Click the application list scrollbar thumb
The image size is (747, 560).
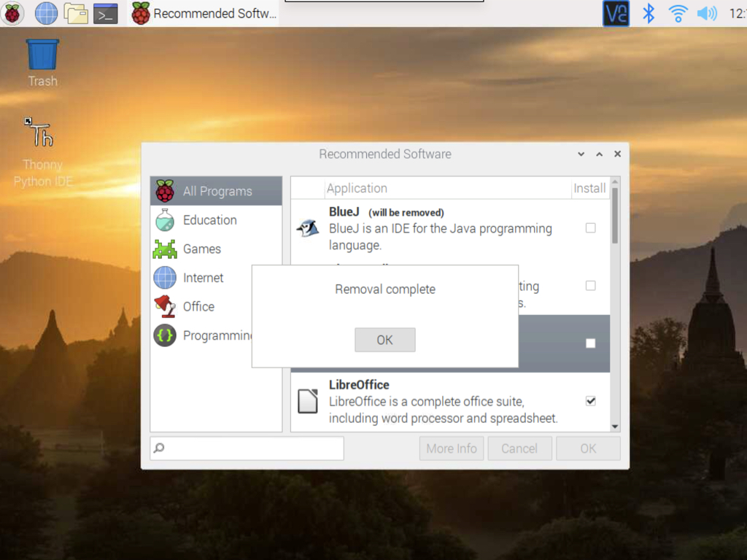[x=615, y=216]
